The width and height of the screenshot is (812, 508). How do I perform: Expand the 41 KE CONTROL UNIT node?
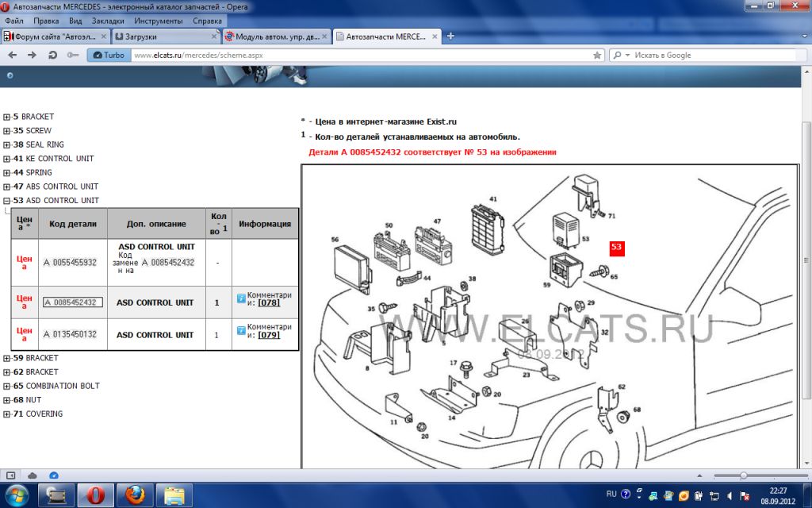[6, 159]
